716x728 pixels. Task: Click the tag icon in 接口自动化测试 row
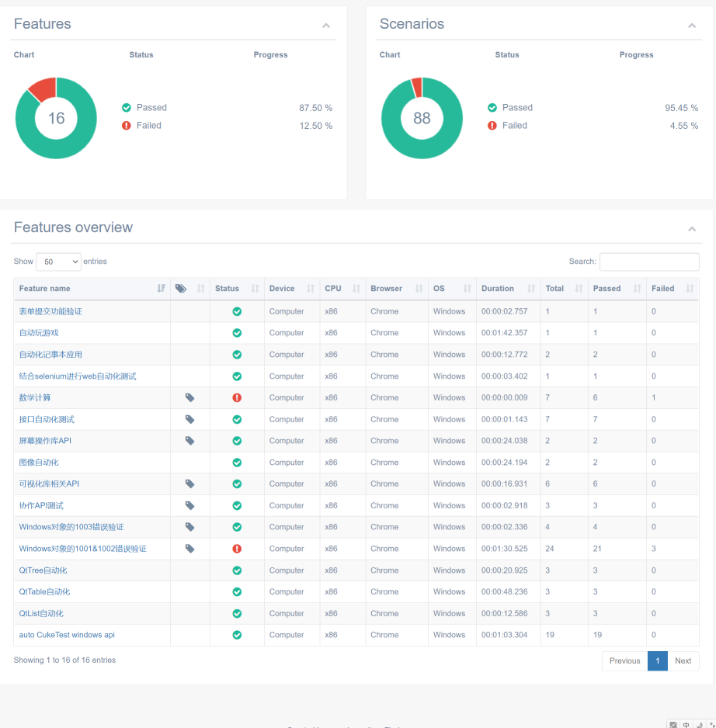[x=189, y=419]
